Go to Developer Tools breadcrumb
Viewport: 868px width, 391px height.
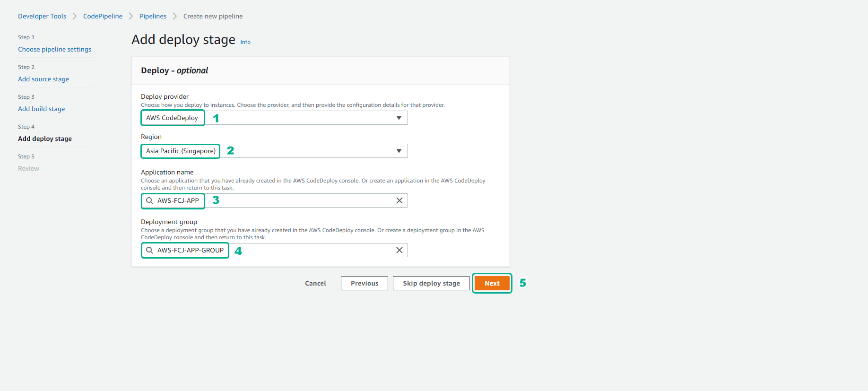(42, 16)
